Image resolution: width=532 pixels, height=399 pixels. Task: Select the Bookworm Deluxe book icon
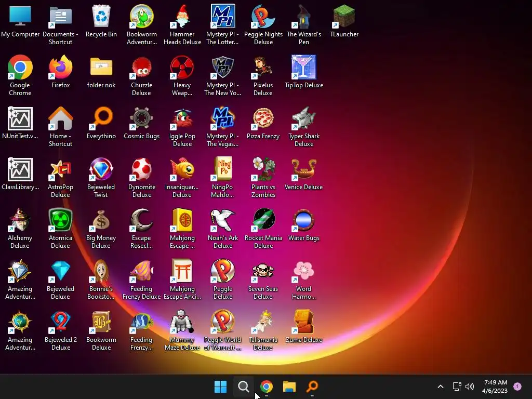pyautogui.click(x=101, y=321)
